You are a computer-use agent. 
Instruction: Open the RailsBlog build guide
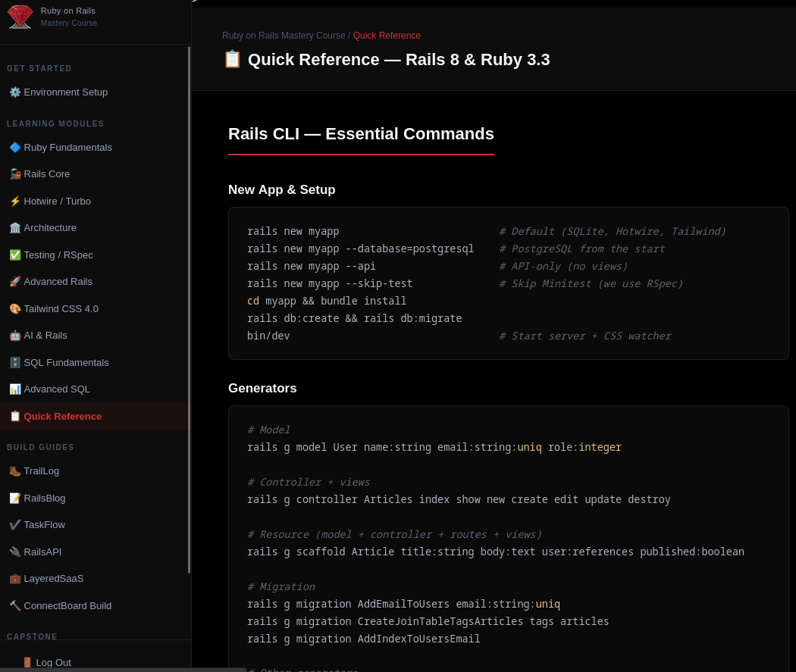[94, 499]
